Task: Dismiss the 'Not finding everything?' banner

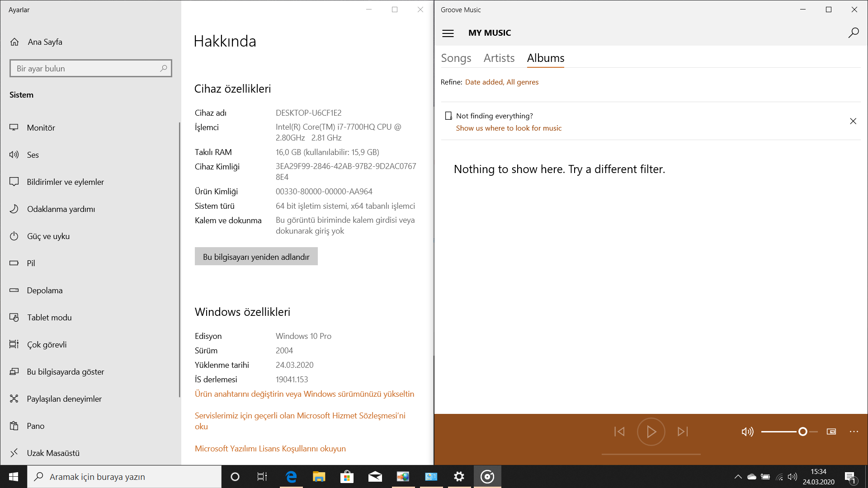Action: click(853, 121)
